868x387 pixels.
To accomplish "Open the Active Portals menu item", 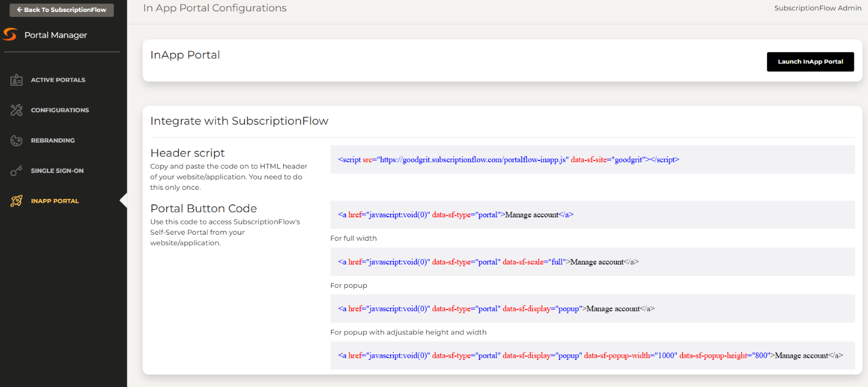I will tap(58, 80).
